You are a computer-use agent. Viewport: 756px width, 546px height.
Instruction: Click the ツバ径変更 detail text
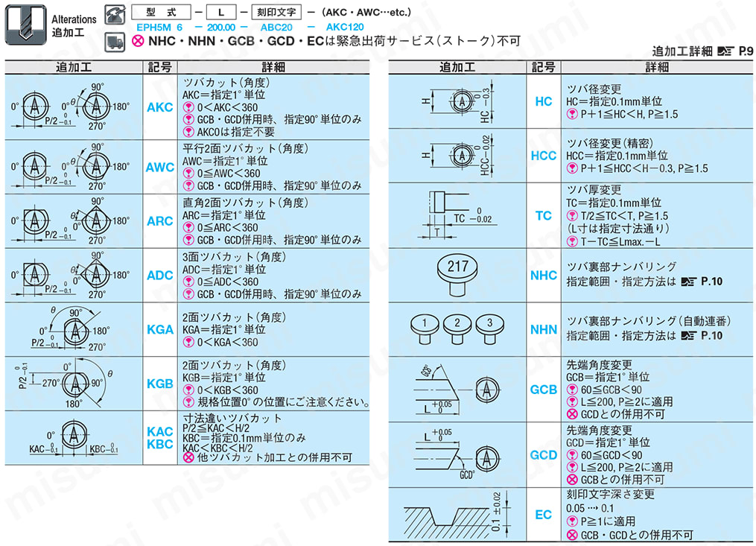pyautogui.click(x=594, y=89)
